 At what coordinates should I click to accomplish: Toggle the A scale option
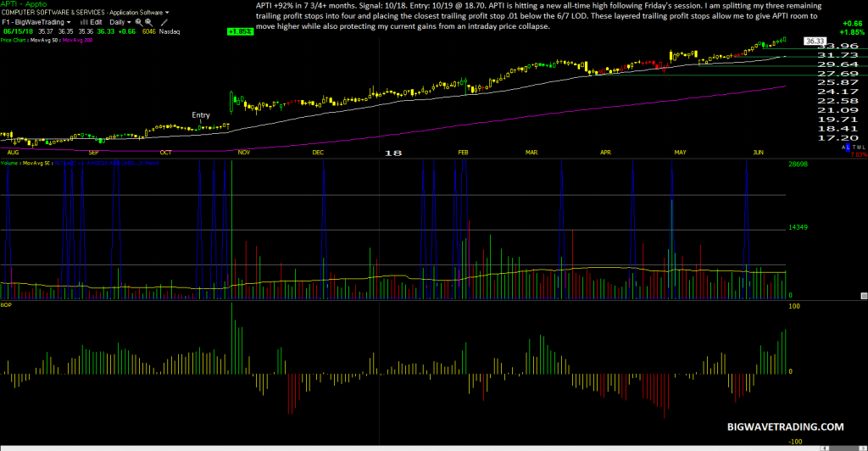click(843, 148)
